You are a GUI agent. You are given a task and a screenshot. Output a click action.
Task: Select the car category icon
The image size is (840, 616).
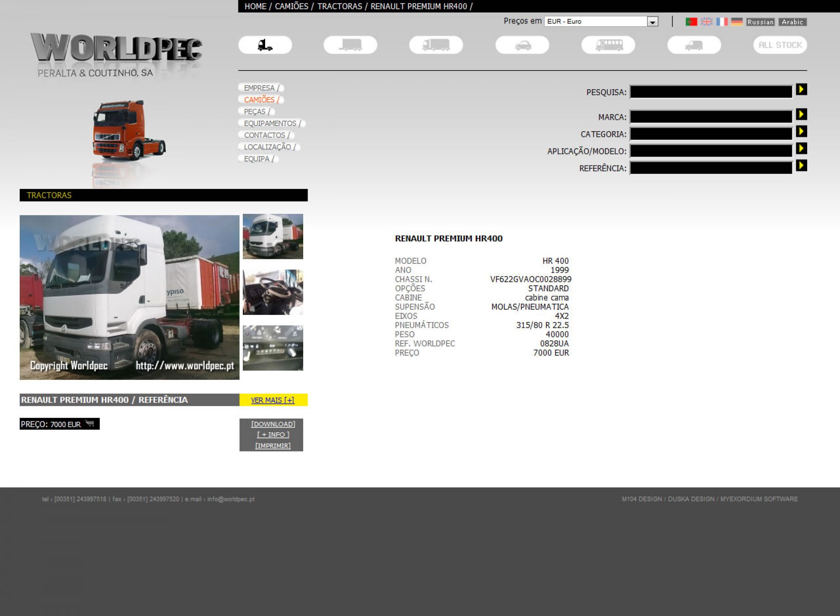pos(522,45)
